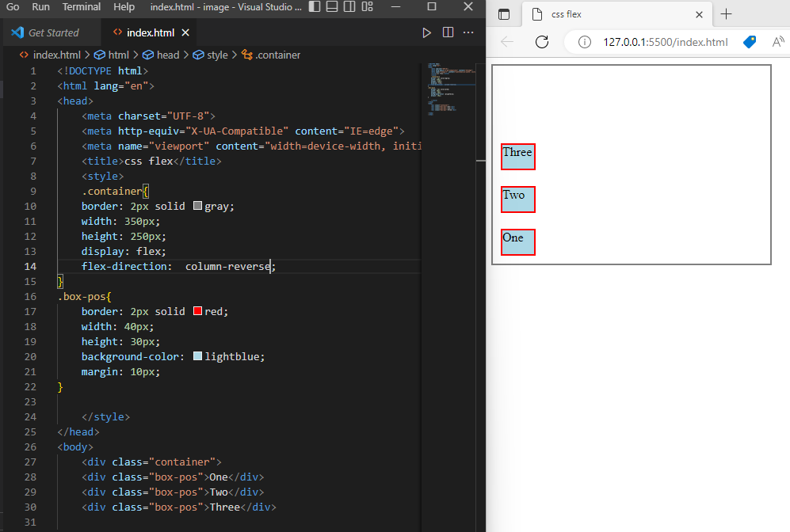This screenshot has height=532, width=790.
Task: Add a new browser tab
Action: pos(726,14)
